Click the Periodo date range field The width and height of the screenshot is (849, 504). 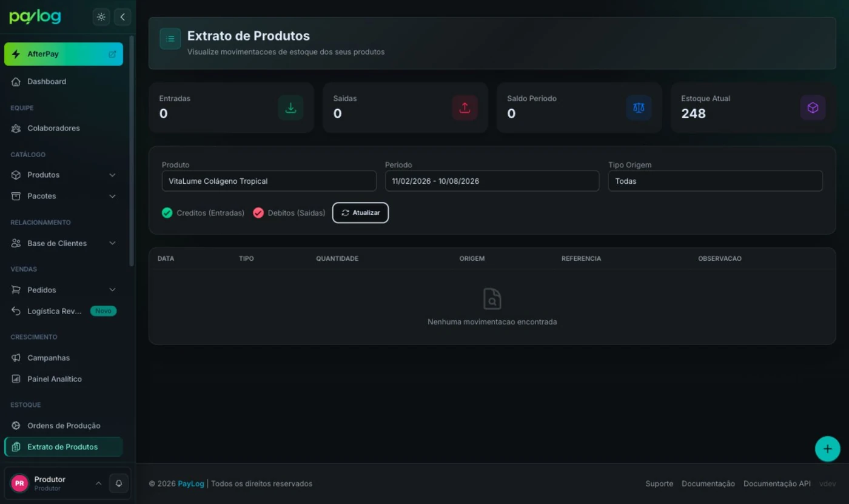click(492, 181)
